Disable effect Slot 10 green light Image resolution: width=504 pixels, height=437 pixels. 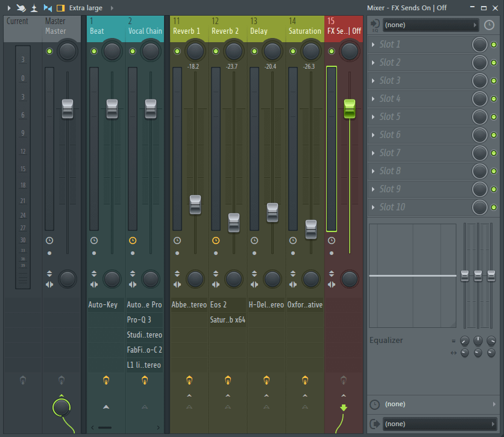494,207
